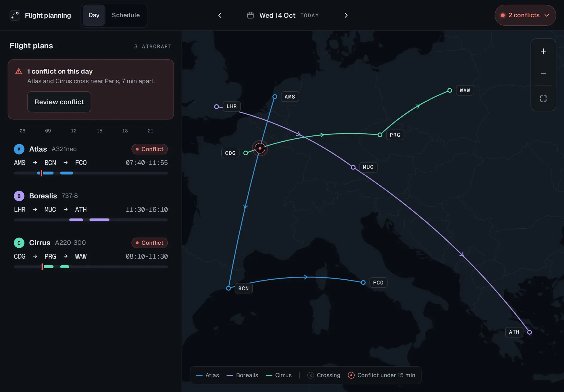Click the MUC airport node circle
The image size is (564, 392).
(x=353, y=167)
